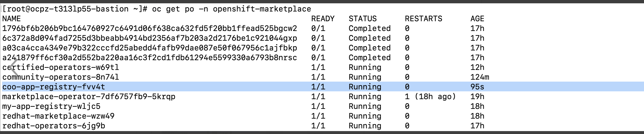Click the oc get po command text
This screenshot has width=644, height=134.
coord(231,9)
